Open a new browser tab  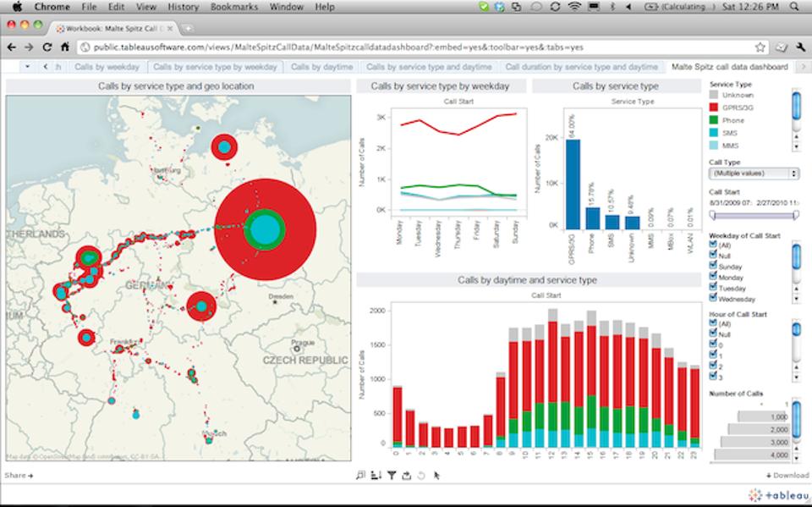pos(188,29)
